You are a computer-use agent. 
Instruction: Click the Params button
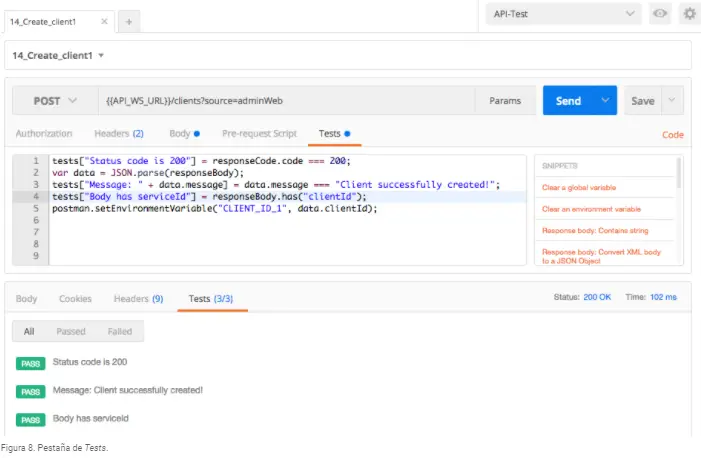tap(505, 101)
